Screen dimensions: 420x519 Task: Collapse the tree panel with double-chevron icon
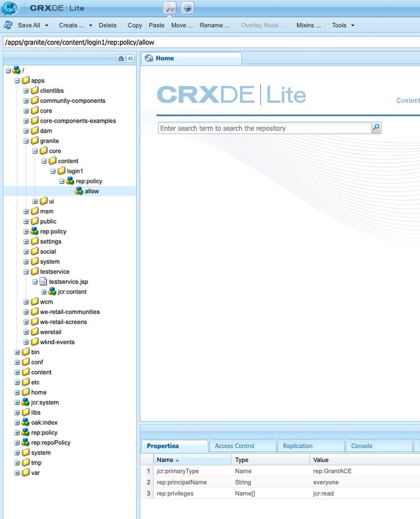(130, 59)
